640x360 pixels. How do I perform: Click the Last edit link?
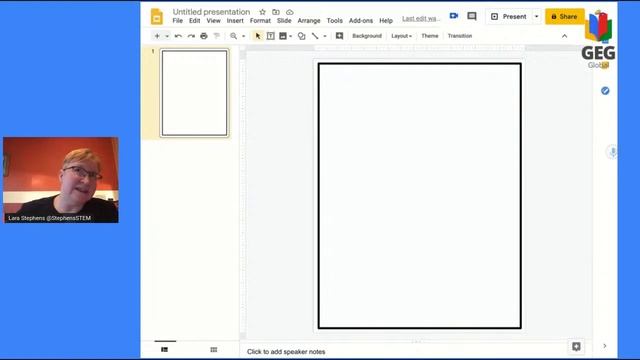tap(421, 19)
